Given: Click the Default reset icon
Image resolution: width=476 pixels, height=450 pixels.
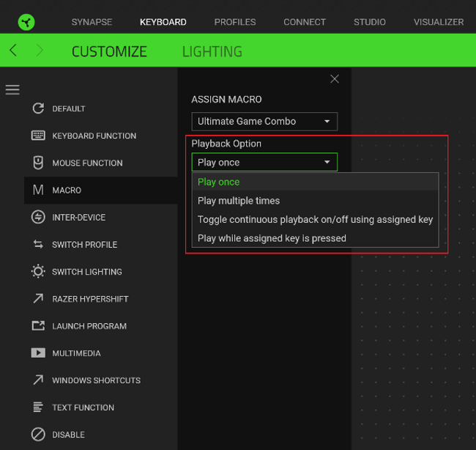Looking at the screenshot, I should click(38, 108).
